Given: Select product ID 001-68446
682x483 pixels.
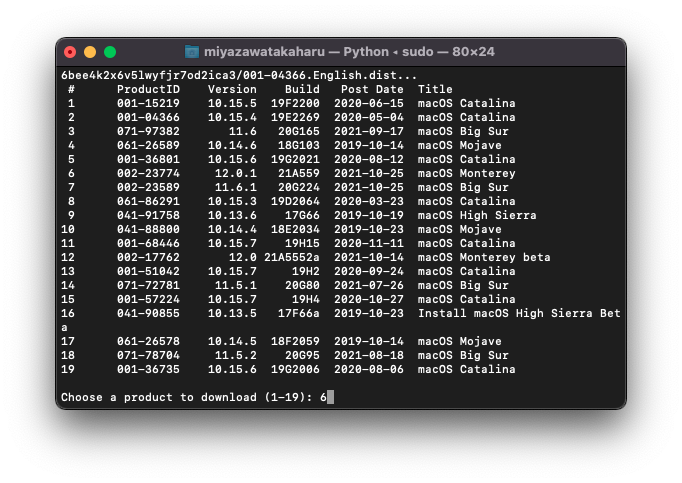Looking at the screenshot, I should (148, 243).
